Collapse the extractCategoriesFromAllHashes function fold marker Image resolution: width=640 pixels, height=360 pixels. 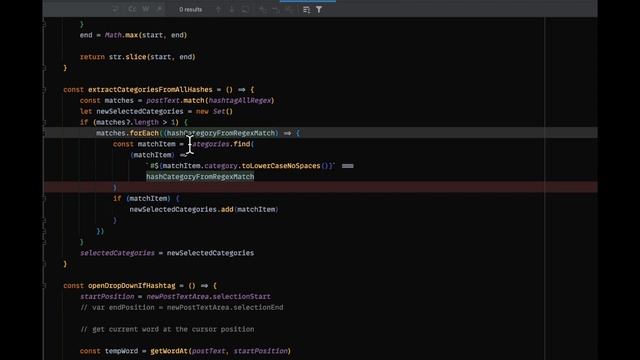click(44, 89)
